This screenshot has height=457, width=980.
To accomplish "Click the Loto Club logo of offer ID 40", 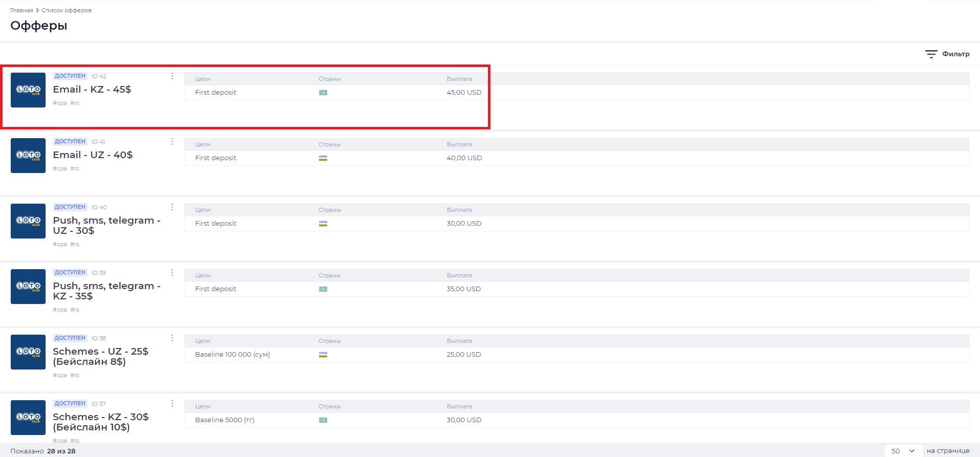I will tap(28, 221).
